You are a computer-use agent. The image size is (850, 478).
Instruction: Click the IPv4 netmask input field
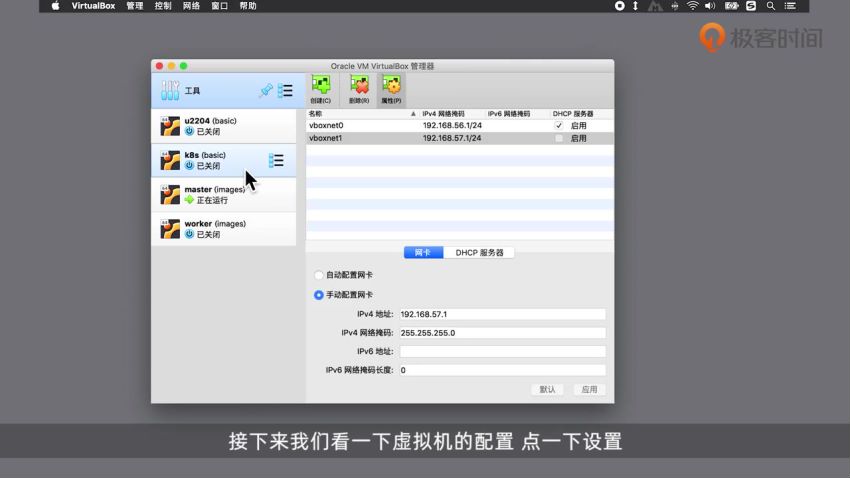pos(503,333)
